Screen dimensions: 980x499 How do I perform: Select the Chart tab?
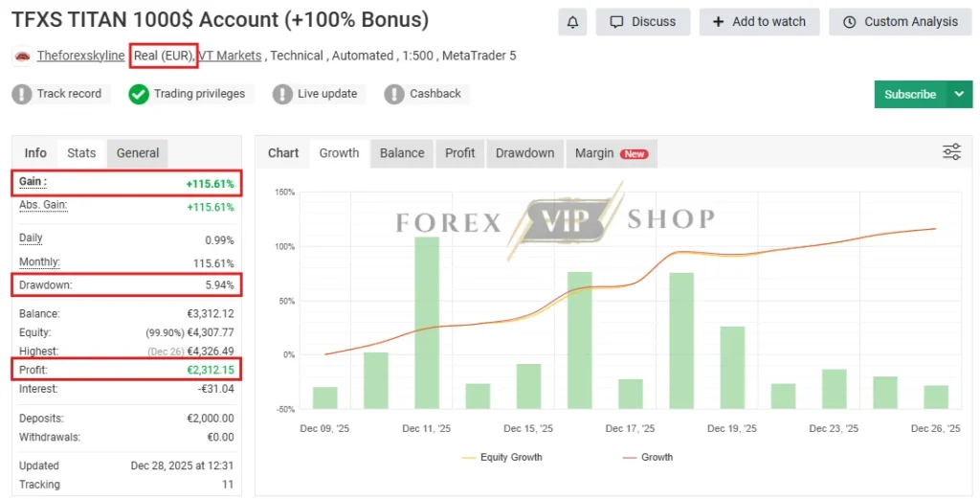tap(283, 153)
